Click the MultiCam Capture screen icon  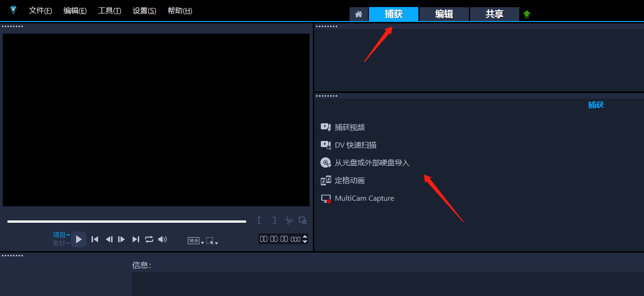(x=326, y=198)
